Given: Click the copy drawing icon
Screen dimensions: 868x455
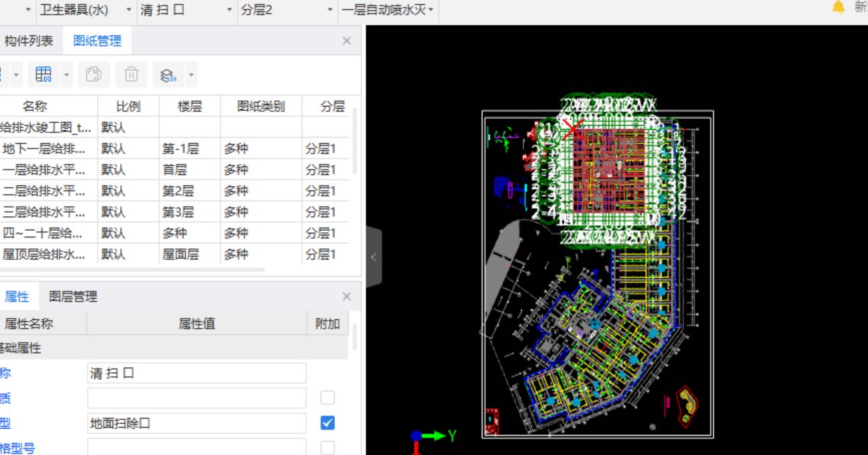Looking at the screenshot, I should pos(94,74).
